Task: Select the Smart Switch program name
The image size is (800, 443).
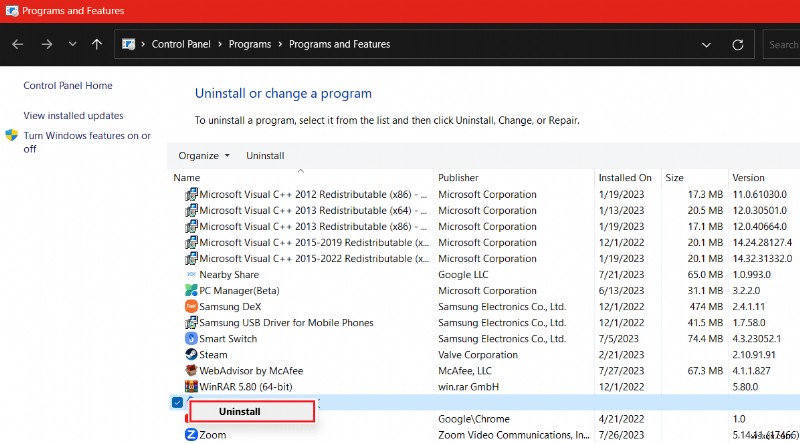Action: pos(228,338)
